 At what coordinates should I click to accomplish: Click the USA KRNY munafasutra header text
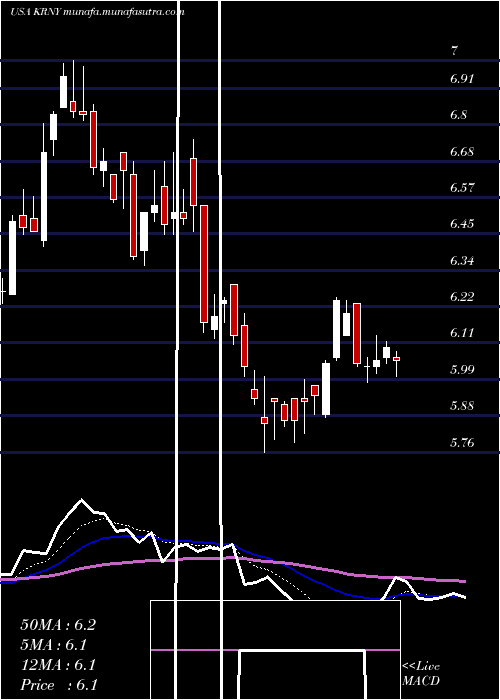(96, 12)
